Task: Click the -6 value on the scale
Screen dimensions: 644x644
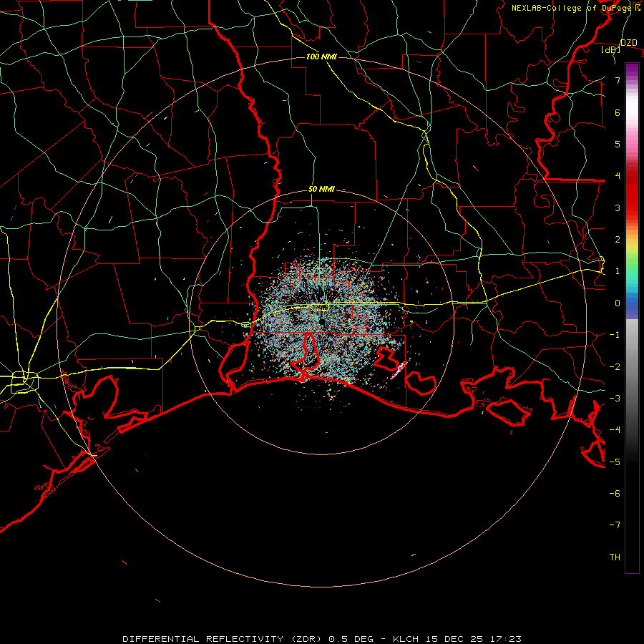Action: click(615, 493)
